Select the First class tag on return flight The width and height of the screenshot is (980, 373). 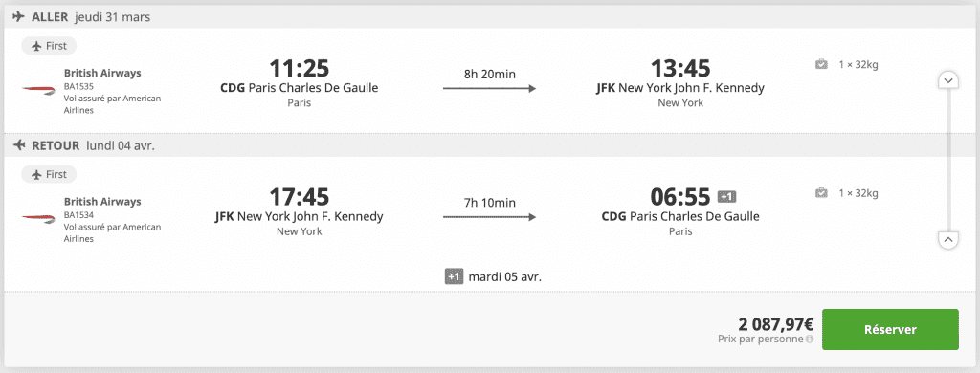click(49, 174)
